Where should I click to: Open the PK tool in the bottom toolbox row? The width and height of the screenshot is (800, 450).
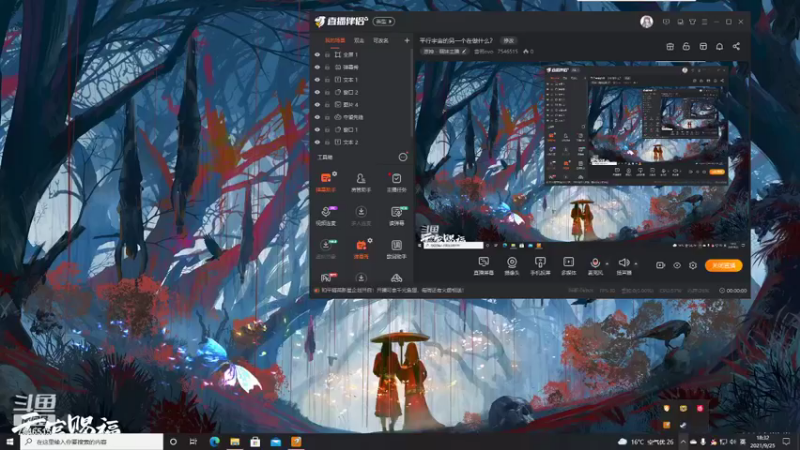[327, 278]
